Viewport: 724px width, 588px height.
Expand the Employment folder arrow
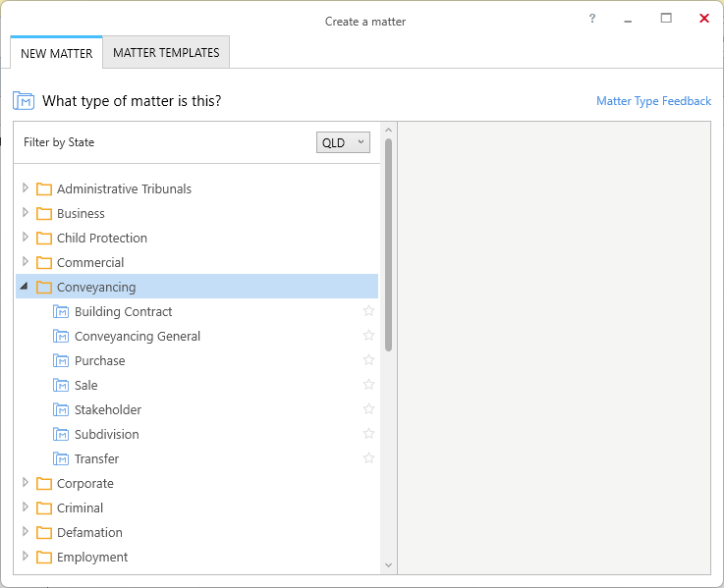(26, 557)
